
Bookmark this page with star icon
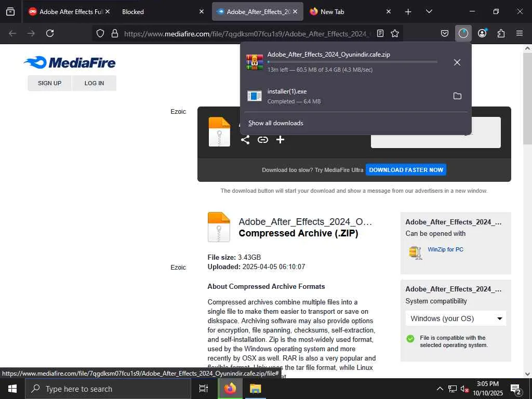pos(395,33)
